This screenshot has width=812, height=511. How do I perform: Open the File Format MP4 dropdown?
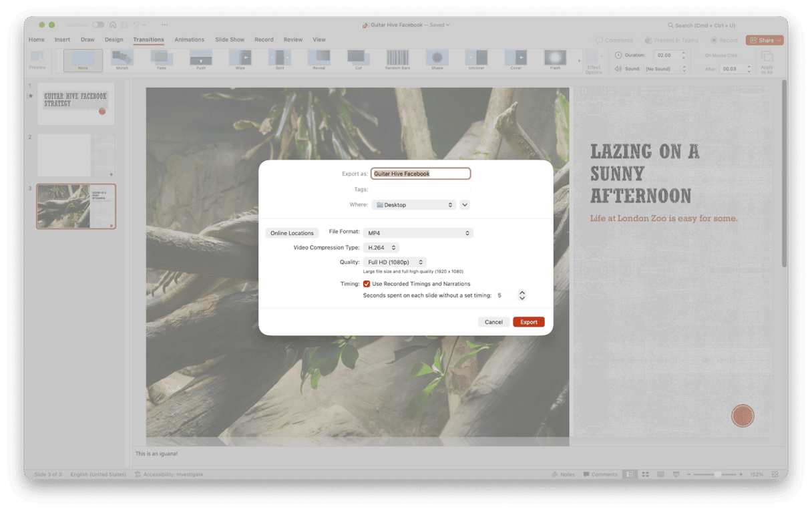point(418,233)
